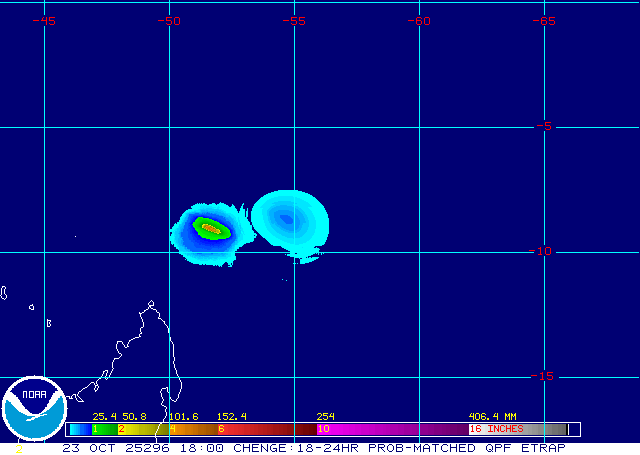
Task: Click the small island outline at the far left edge
Action: [x=4, y=293]
